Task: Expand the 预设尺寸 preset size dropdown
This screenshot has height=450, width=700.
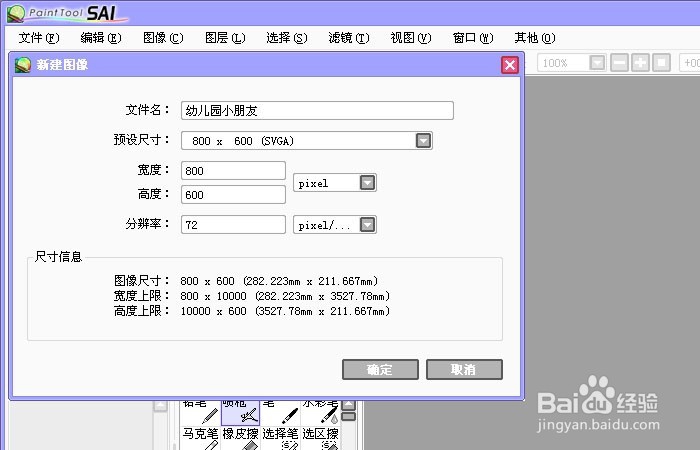Action: click(x=423, y=141)
